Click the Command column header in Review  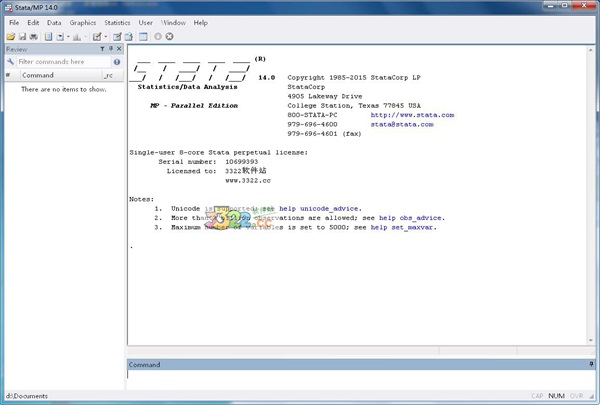[61, 75]
